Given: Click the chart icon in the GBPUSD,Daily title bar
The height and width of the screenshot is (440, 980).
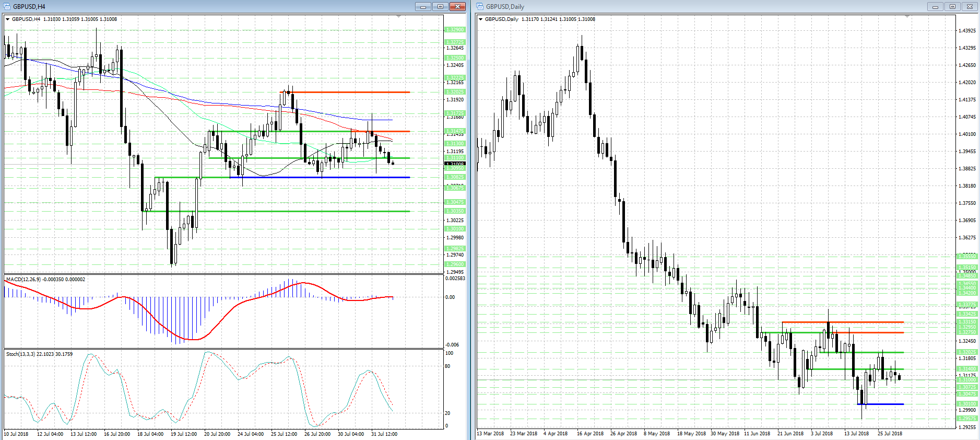Looking at the screenshot, I should (x=480, y=6).
